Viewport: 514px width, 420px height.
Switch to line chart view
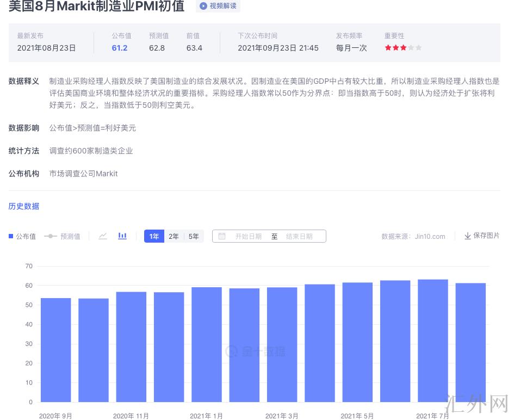[x=103, y=236]
